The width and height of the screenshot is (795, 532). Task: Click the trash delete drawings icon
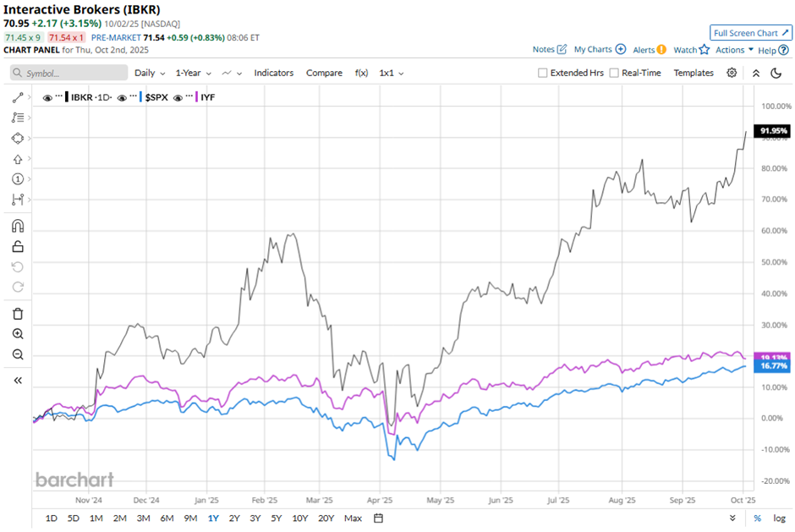point(18,314)
